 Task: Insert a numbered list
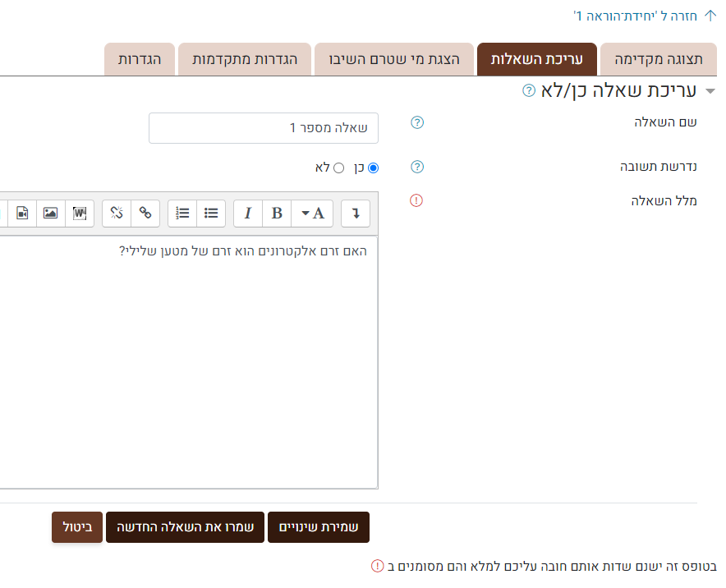coord(182,214)
